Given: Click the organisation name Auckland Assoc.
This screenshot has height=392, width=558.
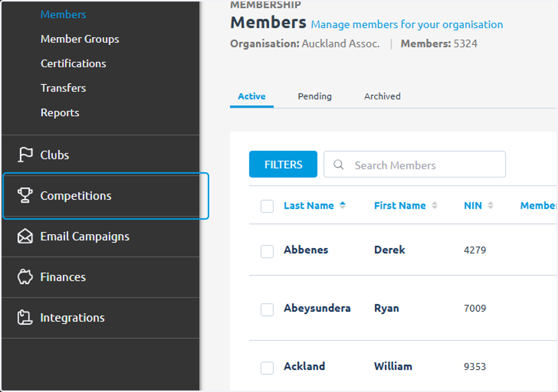Looking at the screenshot, I should pos(341,44).
